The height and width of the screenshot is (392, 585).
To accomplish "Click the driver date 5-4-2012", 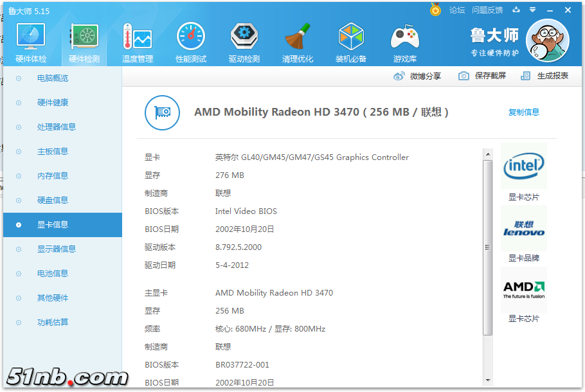I will point(231,265).
